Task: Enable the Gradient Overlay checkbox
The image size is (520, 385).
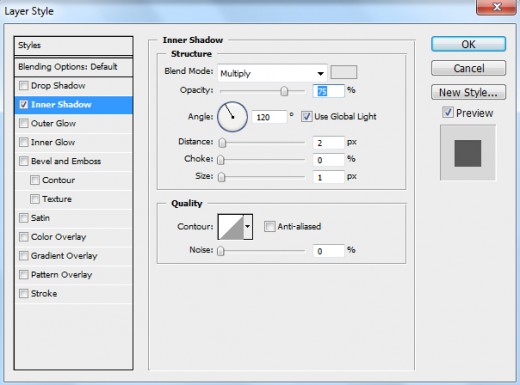Action: [x=24, y=256]
